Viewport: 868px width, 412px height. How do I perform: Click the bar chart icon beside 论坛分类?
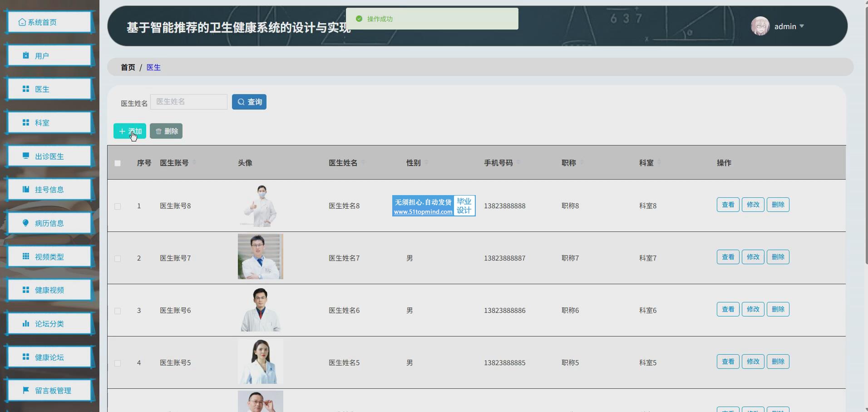[x=26, y=323]
